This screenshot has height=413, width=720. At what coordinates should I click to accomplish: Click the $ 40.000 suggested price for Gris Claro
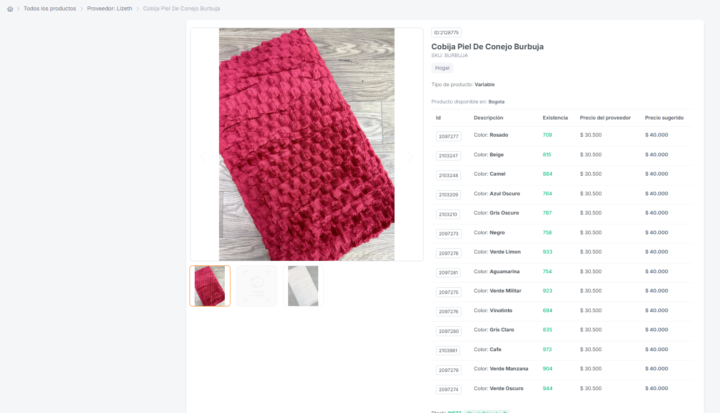[657, 330]
